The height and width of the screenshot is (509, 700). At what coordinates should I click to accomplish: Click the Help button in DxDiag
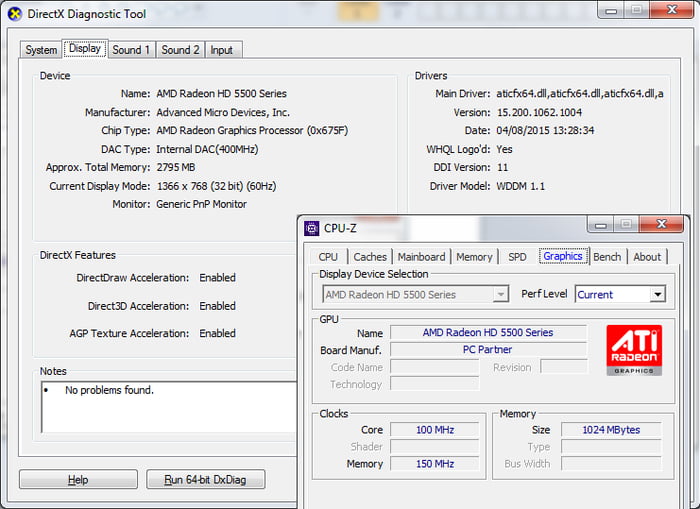click(x=78, y=480)
